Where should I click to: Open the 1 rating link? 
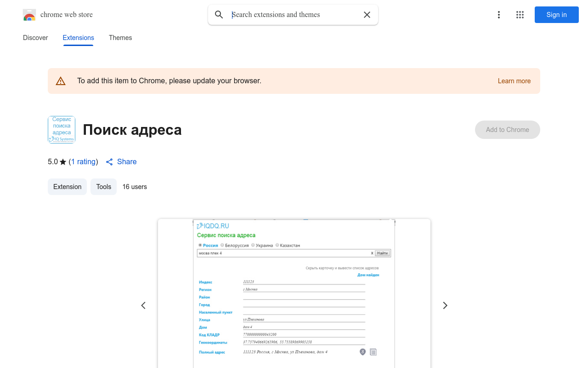coord(83,161)
